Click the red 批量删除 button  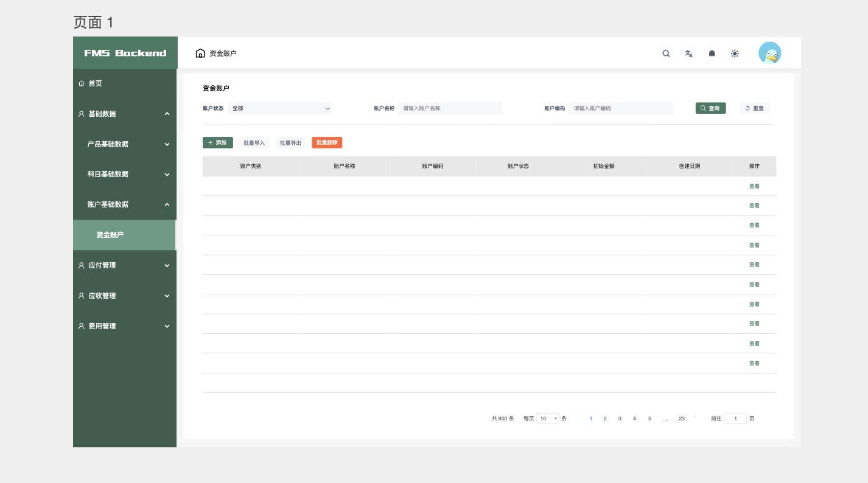327,142
